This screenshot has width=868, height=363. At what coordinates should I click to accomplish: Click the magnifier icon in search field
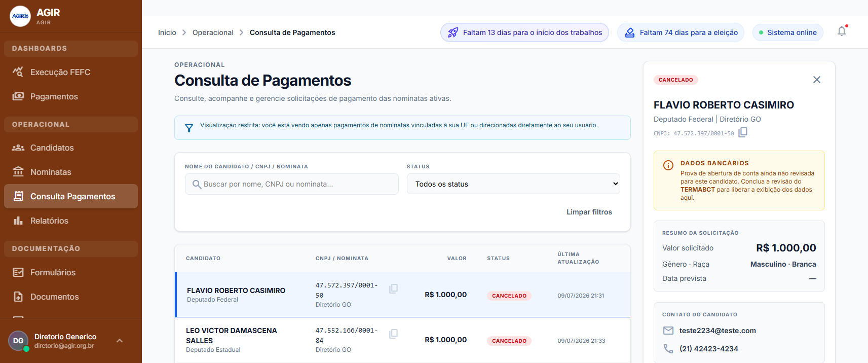pos(197,184)
